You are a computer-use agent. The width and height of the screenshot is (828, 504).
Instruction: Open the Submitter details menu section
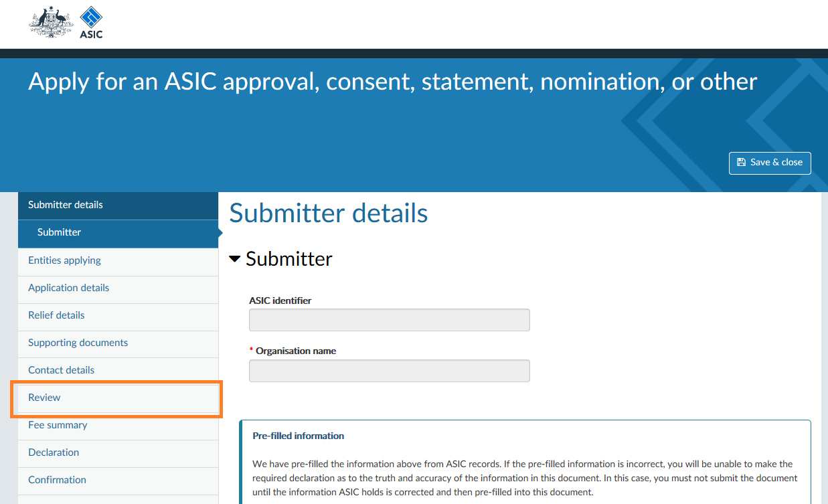click(118, 205)
